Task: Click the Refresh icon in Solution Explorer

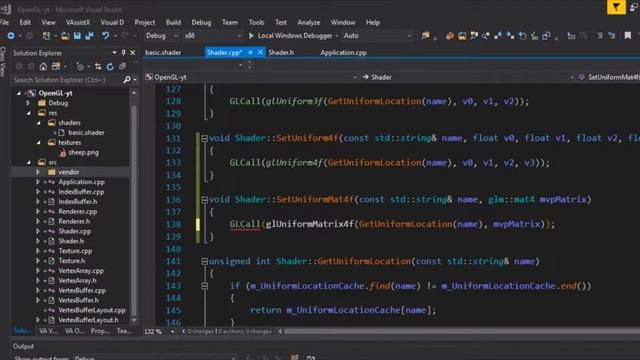Action: 110,67
